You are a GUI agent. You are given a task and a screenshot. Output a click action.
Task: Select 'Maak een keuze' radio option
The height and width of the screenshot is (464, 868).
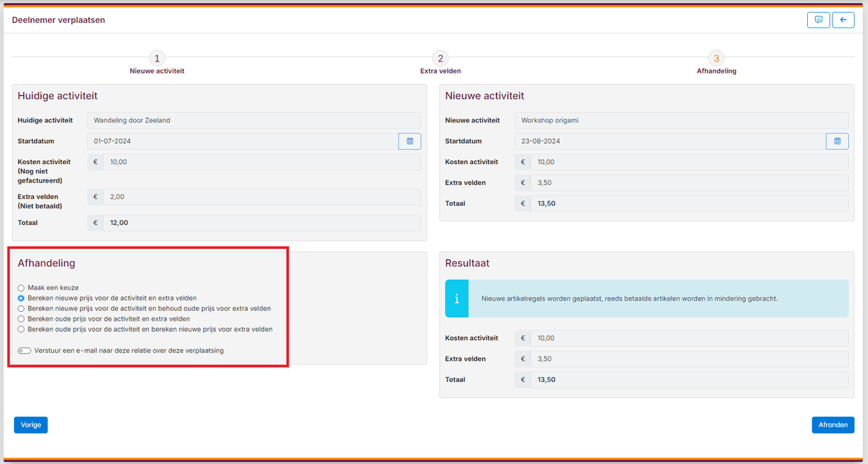(x=22, y=287)
